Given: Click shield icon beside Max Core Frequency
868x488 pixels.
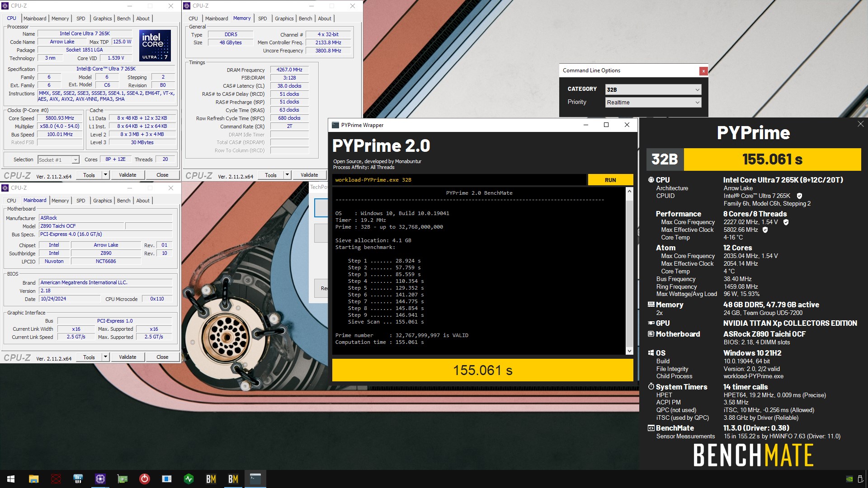Looking at the screenshot, I should pyautogui.click(x=786, y=222).
